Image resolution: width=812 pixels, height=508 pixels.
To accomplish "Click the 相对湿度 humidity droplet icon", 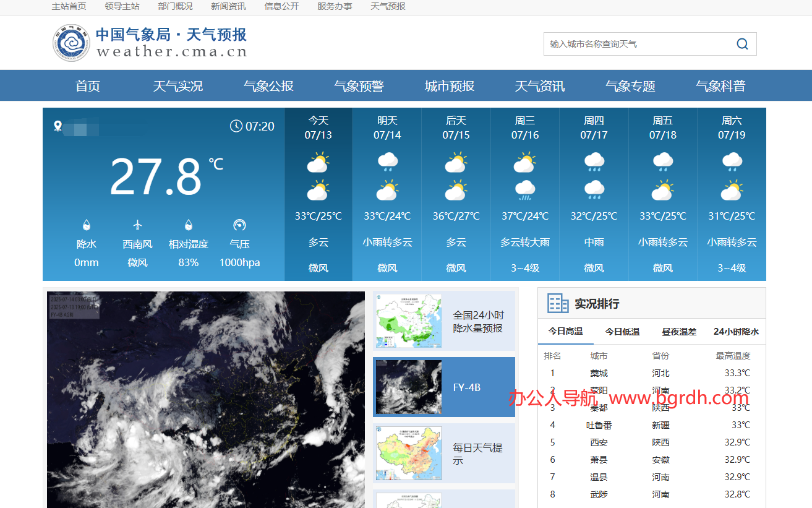I will tap(188, 223).
